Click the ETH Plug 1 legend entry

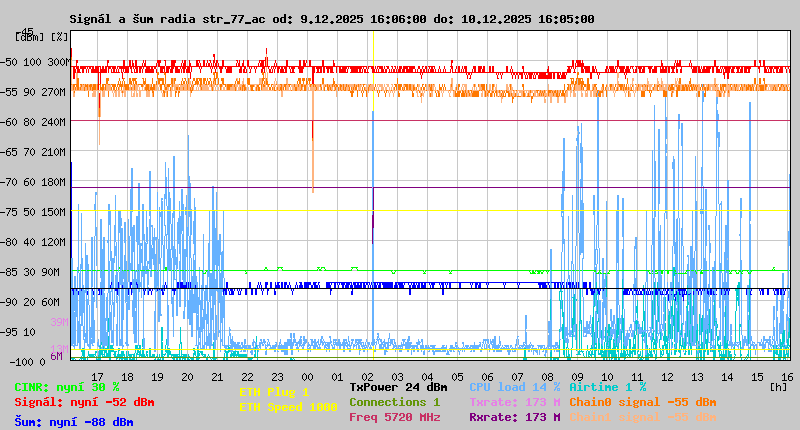click(x=274, y=392)
